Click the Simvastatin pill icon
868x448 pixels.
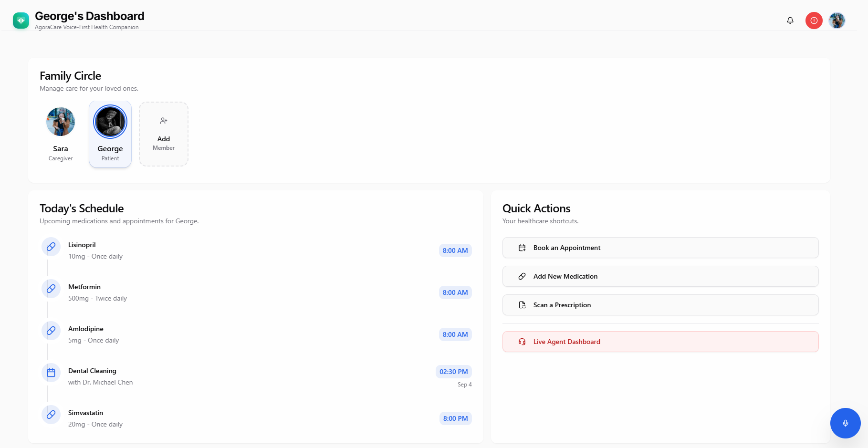[x=51, y=415]
